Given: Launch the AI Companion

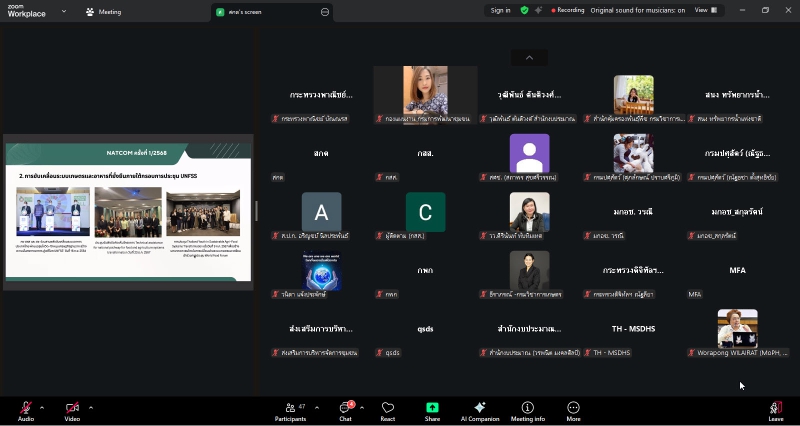Looking at the screenshot, I should (x=479, y=409).
